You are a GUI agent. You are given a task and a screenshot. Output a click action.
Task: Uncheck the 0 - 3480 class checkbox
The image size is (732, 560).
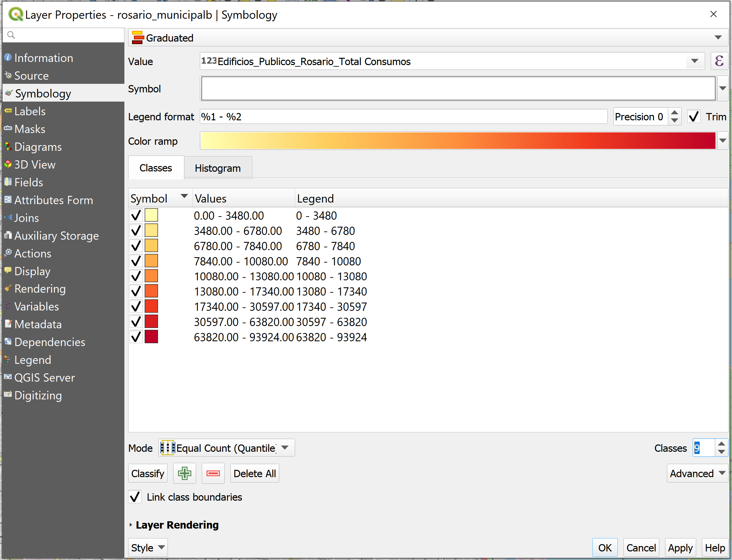136,216
